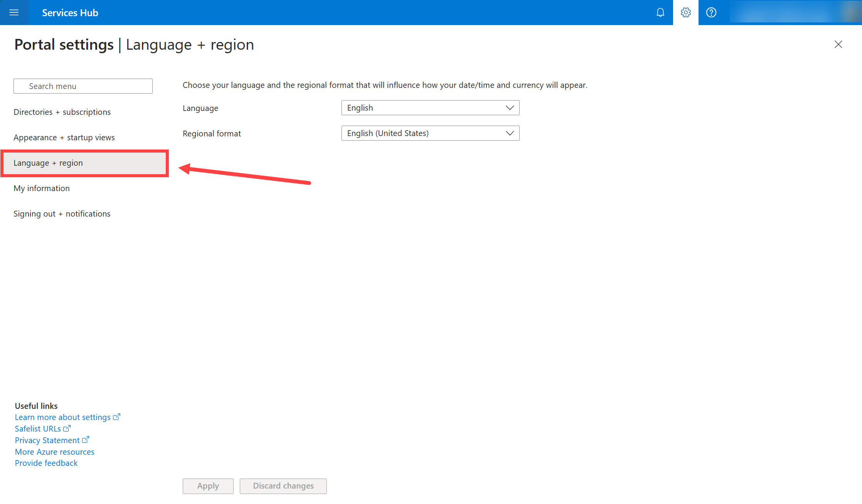Screen dimensions: 862x504
Task: Click the Apply button
Action: tap(208, 486)
